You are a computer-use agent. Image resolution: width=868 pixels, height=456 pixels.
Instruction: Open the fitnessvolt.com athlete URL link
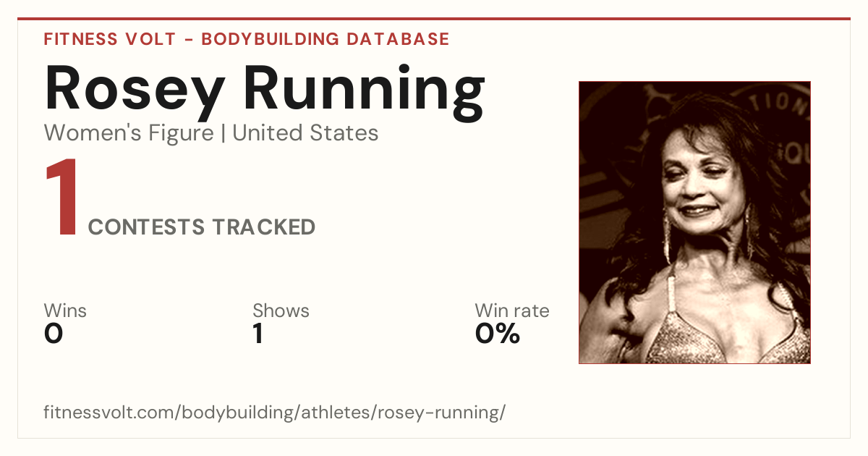point(275,413)
